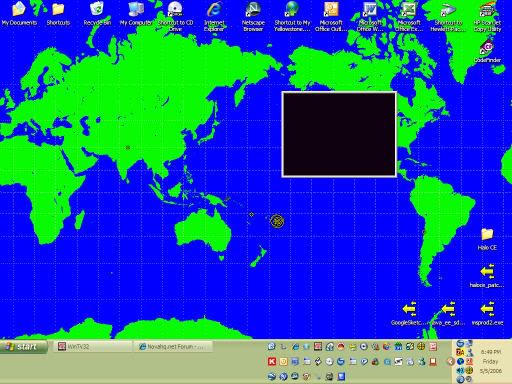The height and width of the screenshot is (384, 512).
Task: Open the Start menu
Action: [x=23, y=347]
